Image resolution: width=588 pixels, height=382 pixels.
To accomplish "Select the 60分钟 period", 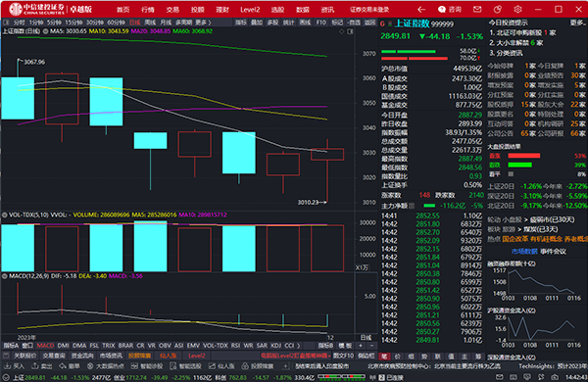I will tap(116, 23).
